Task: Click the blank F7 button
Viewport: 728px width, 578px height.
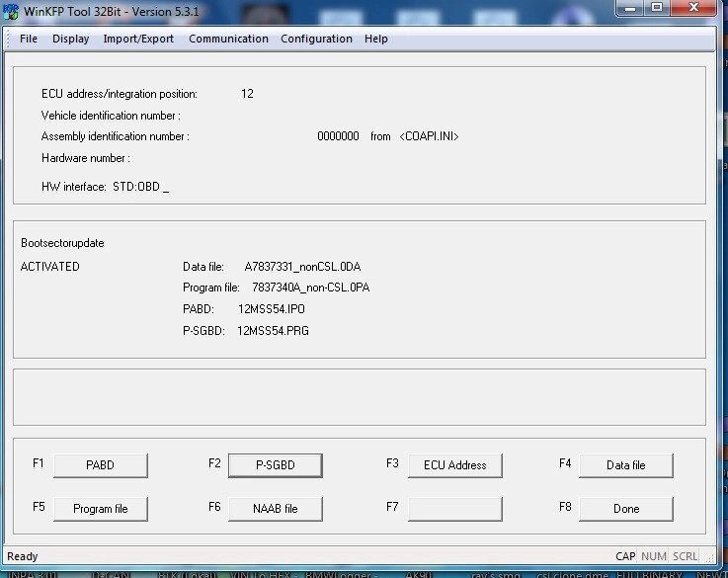Action: point(454,509)
